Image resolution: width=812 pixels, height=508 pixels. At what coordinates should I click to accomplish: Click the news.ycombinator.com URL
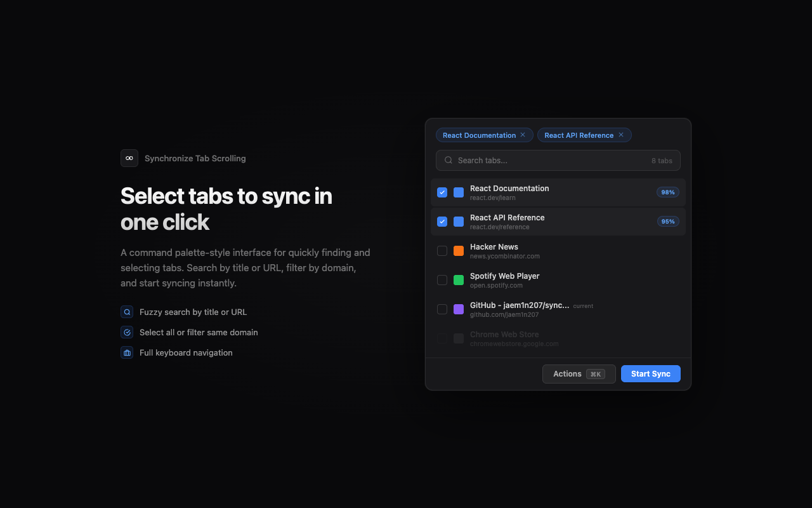(x=505, y=257)
